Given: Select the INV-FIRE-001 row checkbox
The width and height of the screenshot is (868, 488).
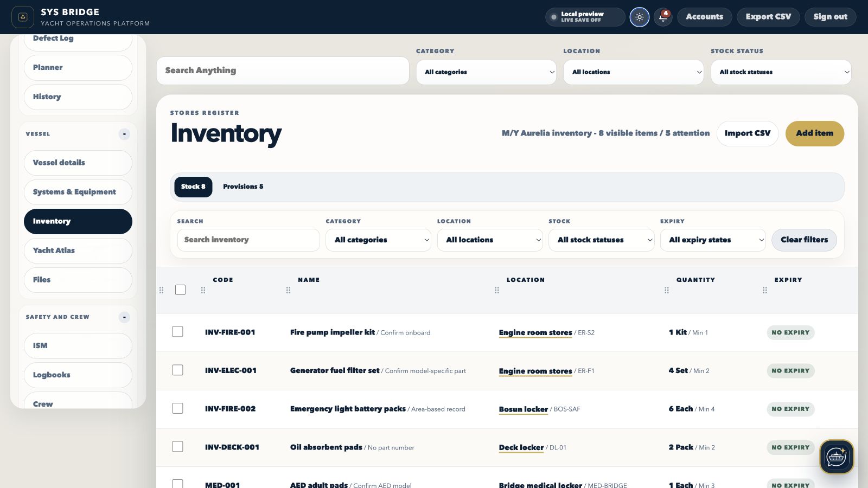Looking at the screenshot, I should pos(177,332).
